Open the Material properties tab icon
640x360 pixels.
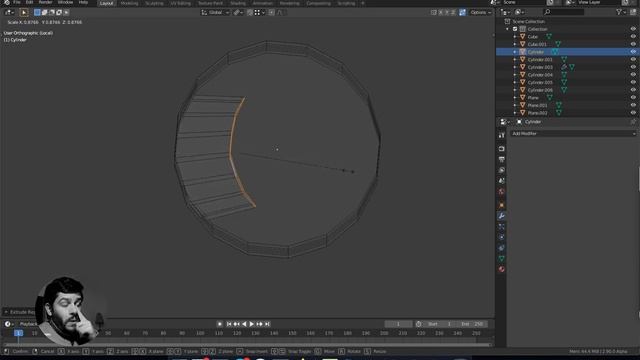click(x=502, y=269)
